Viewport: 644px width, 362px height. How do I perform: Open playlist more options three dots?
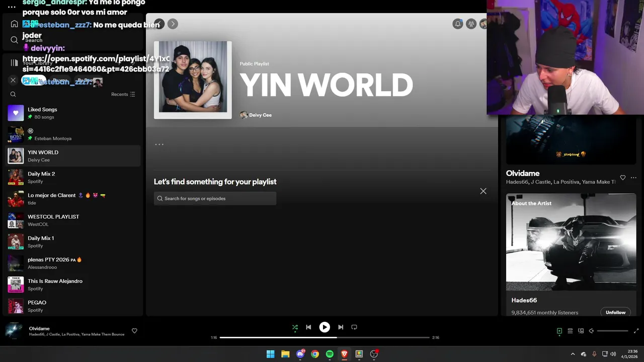159,144
